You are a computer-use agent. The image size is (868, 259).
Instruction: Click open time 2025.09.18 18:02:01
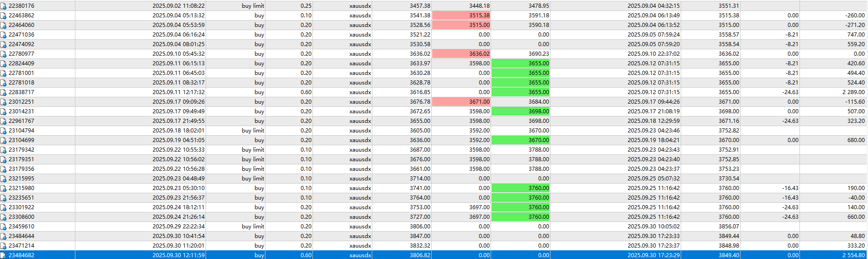[x=179, y=131]
